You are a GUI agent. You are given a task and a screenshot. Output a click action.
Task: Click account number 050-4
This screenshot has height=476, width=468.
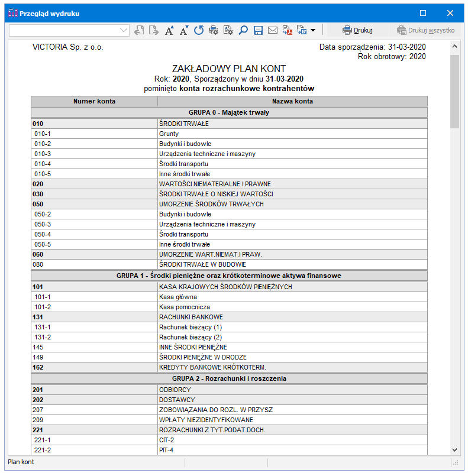43,234
